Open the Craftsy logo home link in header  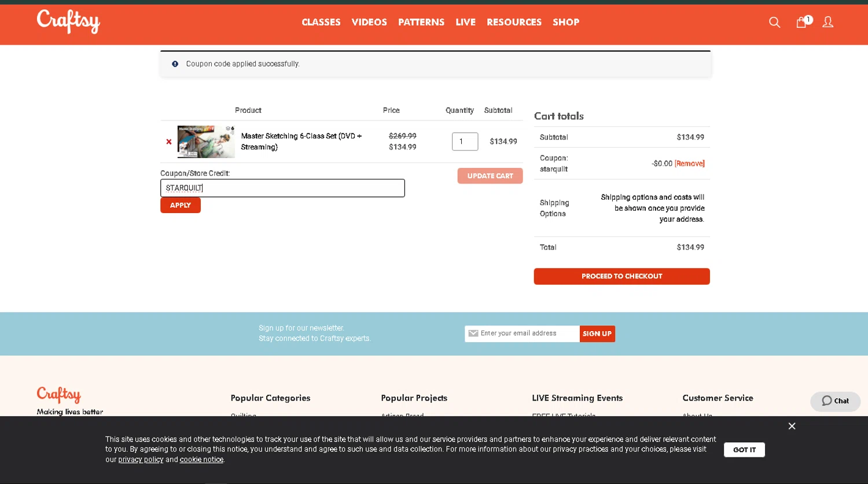[68, 22]
